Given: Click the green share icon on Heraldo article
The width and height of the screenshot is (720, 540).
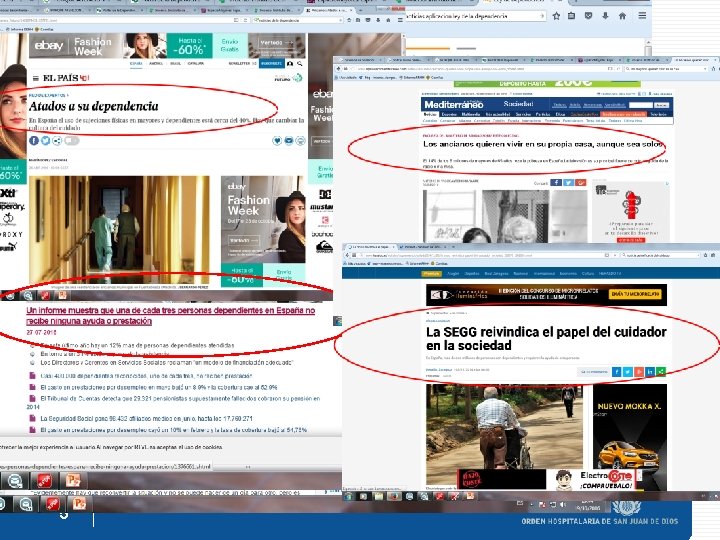Looking at the screenshot, I should [x=661, y=371].
